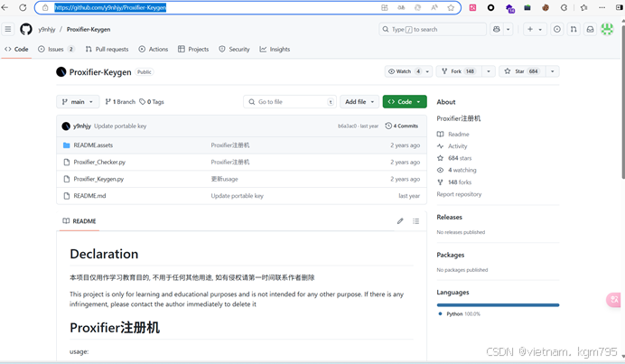Click the Report repository link
The image size is (625, 364).
[x=459, y=194]
